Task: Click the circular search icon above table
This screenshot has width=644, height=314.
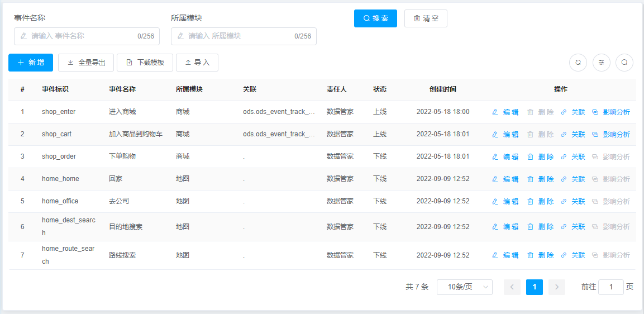Action: 624,63
